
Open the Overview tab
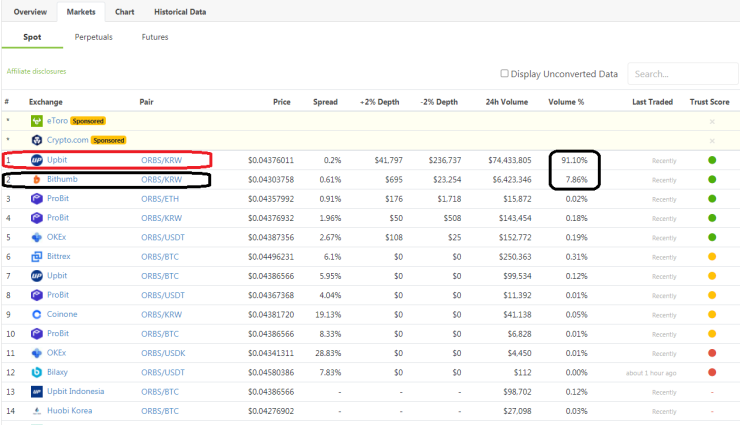pyautogui.click(x=30, y=12)
